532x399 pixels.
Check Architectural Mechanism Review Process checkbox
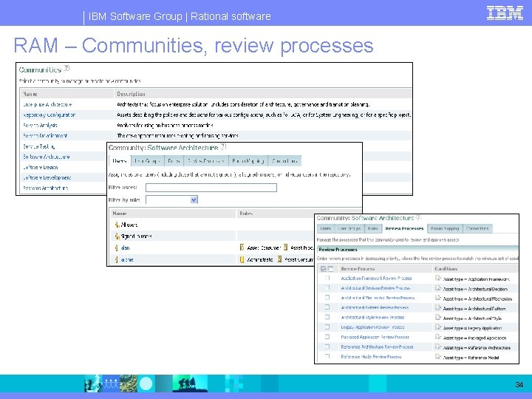click(327, 298)
